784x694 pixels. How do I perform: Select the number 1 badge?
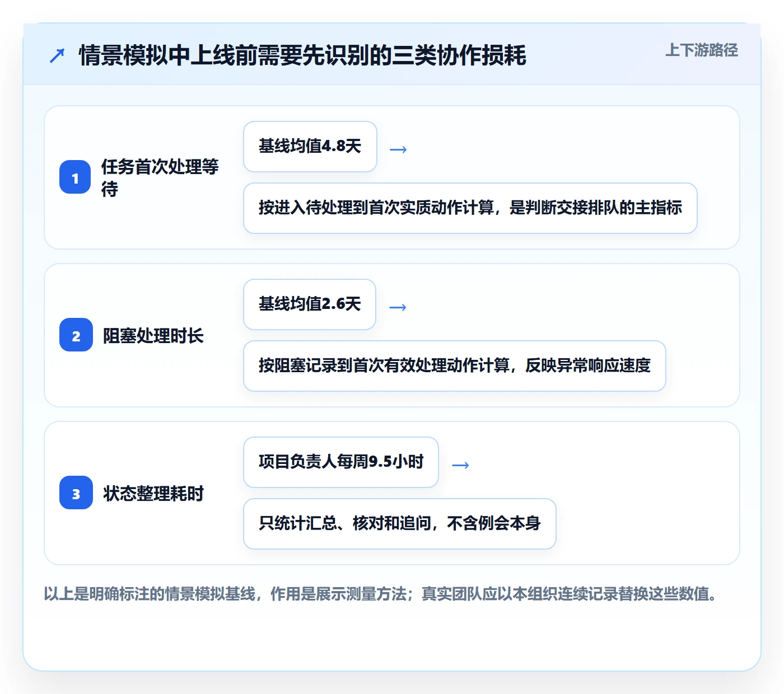[x=75, y=177]
